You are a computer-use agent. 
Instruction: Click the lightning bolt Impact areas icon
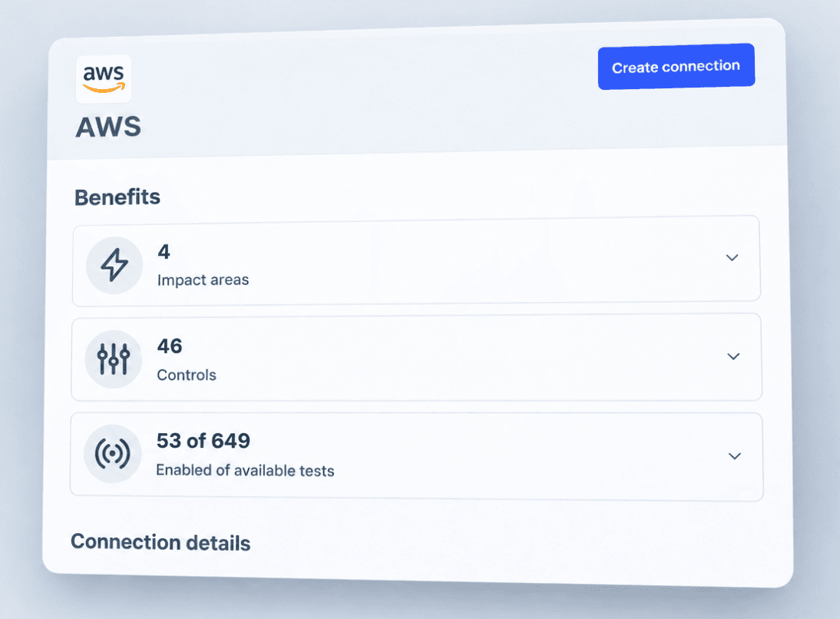pyautogui.click(x=114, y=265)
